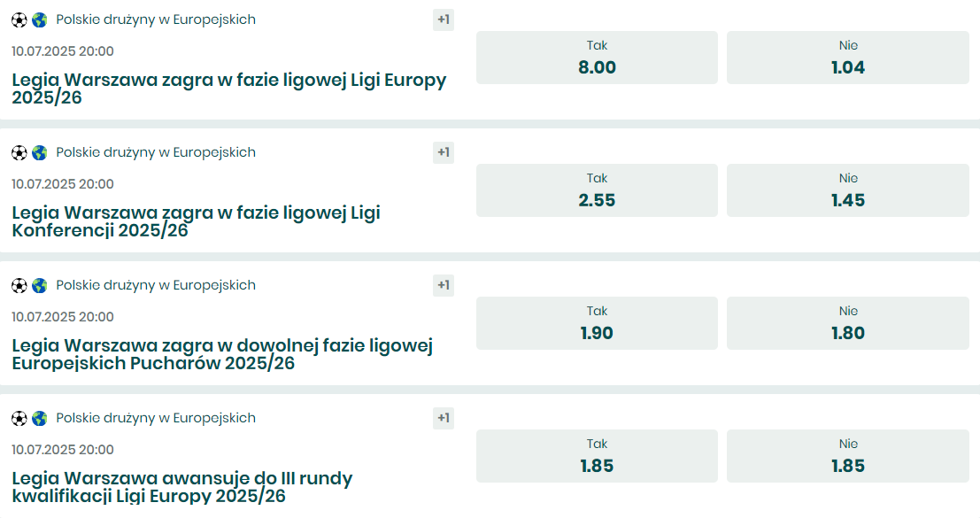Click soccer ball icon in Europejskich Pucharów row
This screenshot has width=980, height=518.
click(x=19, y=285)
